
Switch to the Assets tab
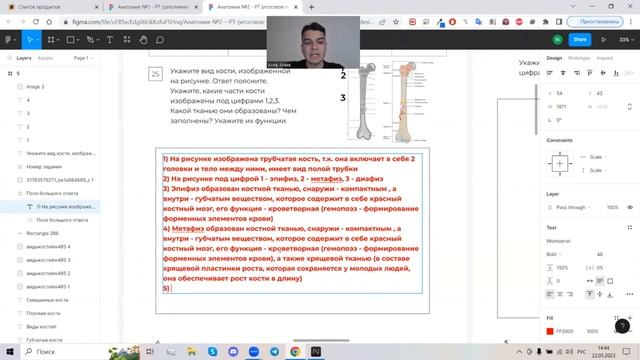point(45,58)
